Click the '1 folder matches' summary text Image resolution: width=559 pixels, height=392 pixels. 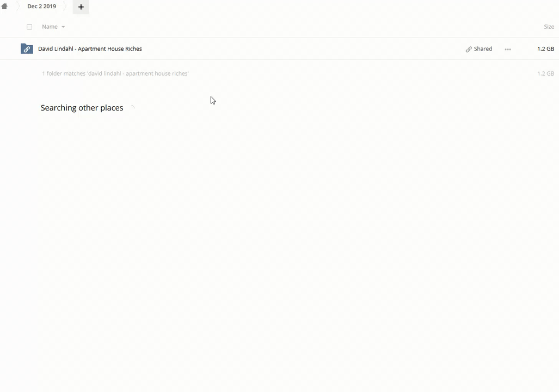pyautogui.click(x=115, y=73)
